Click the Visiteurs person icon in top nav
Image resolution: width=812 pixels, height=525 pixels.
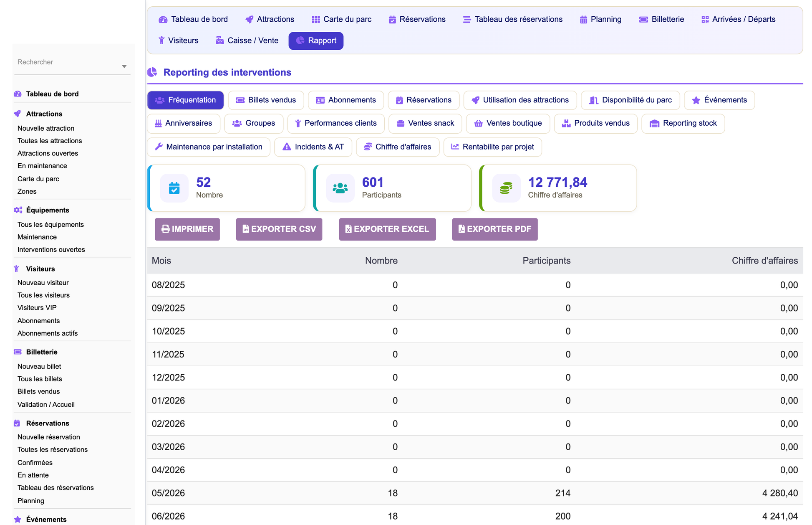pyautogui.click(x=161, y=41)
